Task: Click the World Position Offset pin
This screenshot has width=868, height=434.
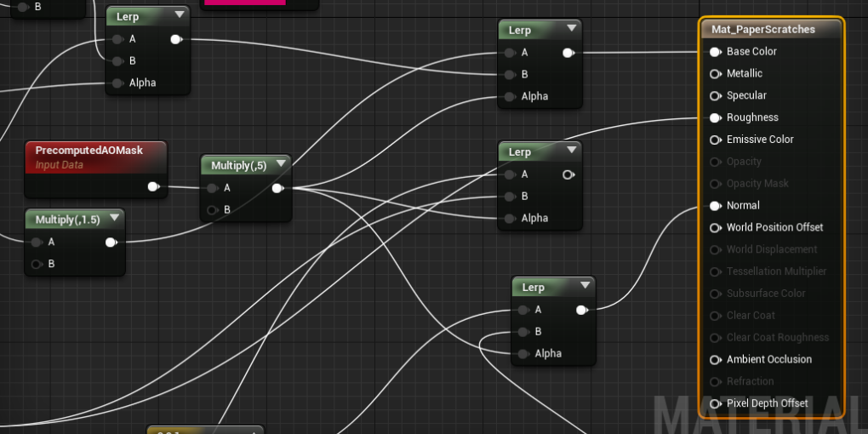Action: 715,227
